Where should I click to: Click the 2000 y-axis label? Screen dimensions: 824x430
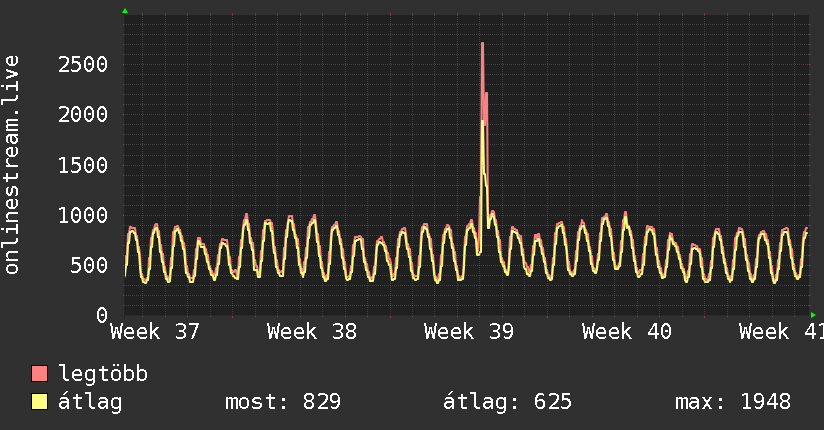pos(83,115)
